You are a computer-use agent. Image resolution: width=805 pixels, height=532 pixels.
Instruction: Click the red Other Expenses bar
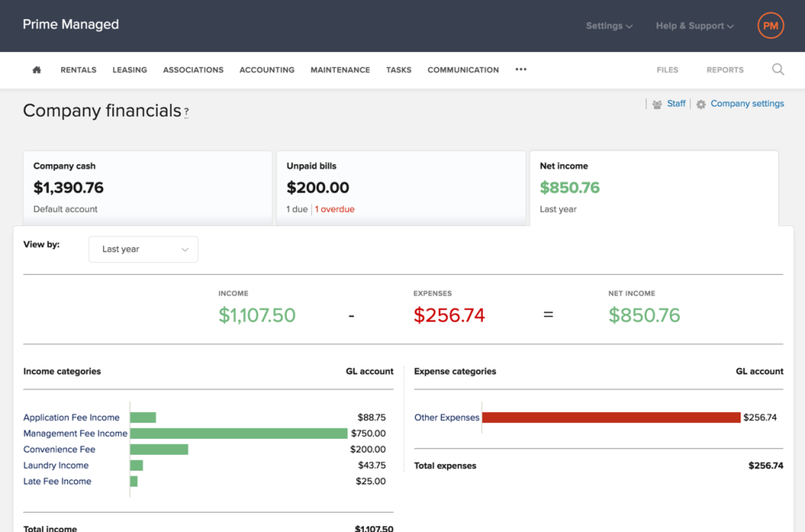(x=611, y=417)
